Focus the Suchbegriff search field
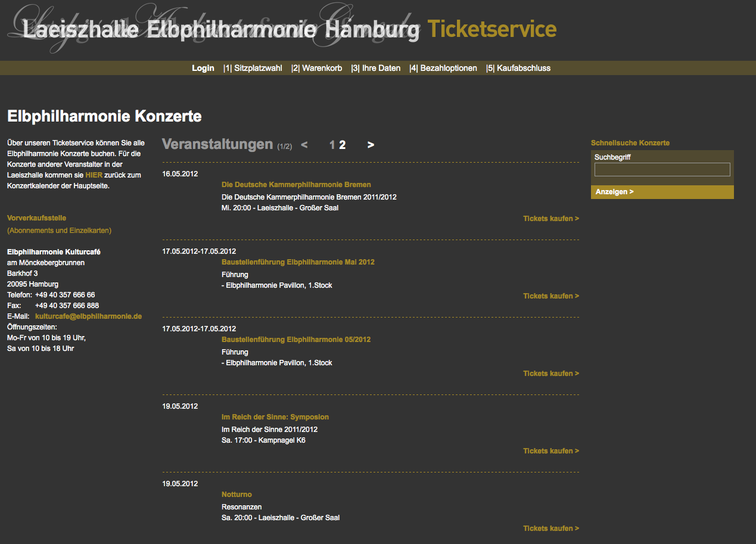 (662, 170)
